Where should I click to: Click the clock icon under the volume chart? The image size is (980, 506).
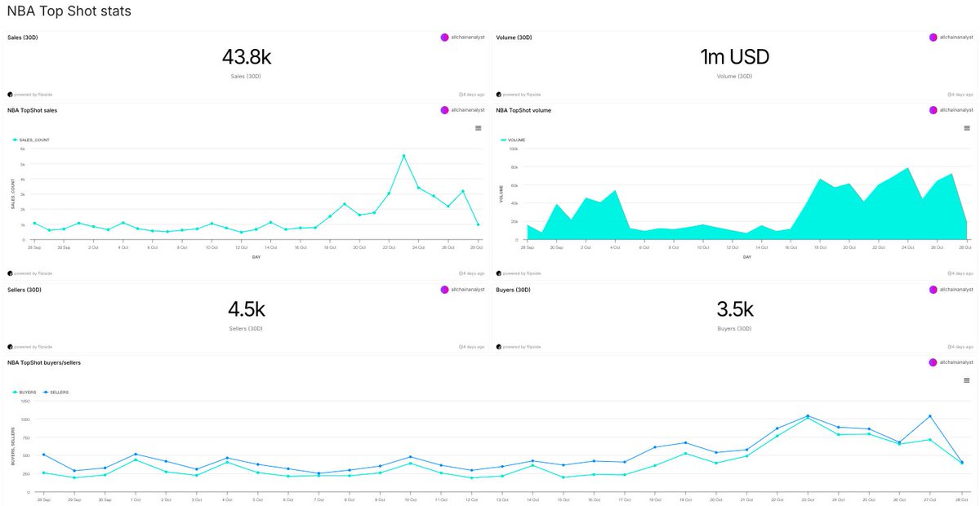click(950, 273)
